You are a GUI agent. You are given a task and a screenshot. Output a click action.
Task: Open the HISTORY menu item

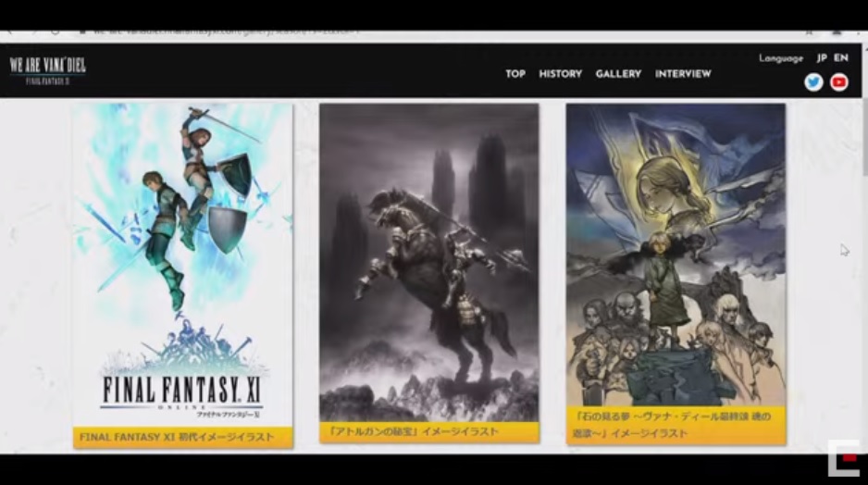click(560, 74)
